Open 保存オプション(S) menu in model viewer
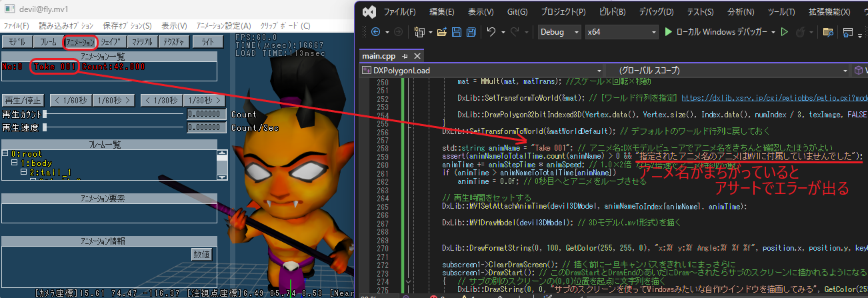 click(x=127, y=25)
